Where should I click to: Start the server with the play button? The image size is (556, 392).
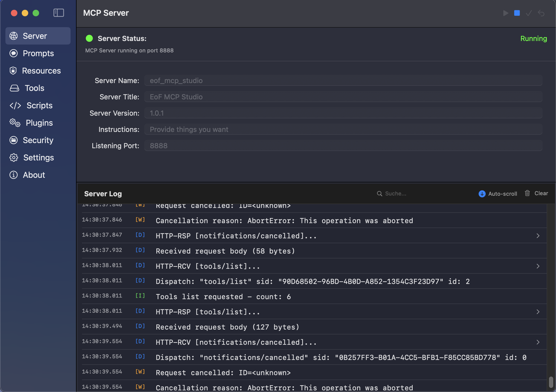[505, 13]
